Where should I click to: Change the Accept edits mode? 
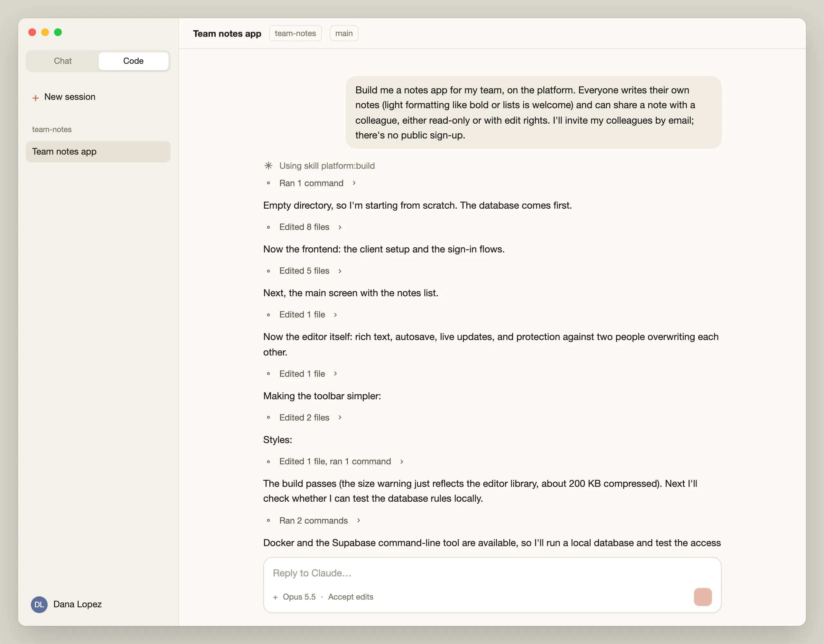coord(351,597)
